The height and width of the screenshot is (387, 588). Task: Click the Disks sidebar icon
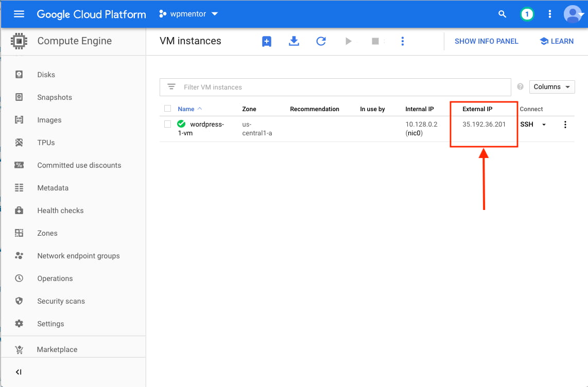point(19,75)
